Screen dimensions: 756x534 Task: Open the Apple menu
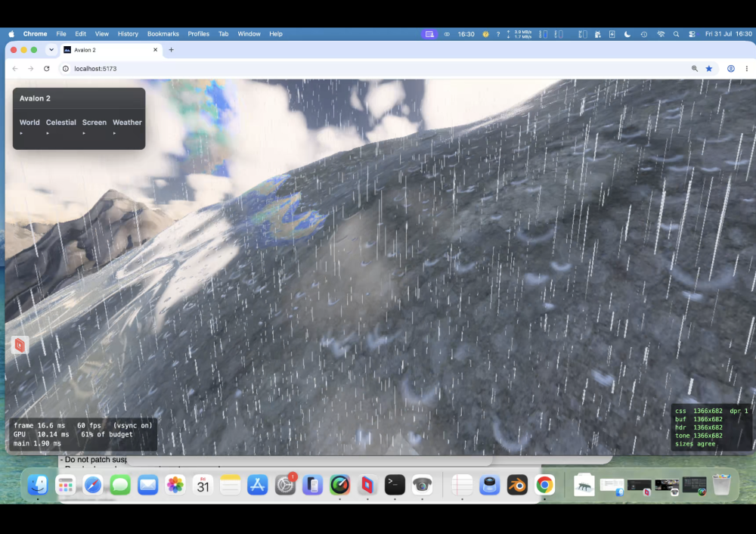(11, 34)
